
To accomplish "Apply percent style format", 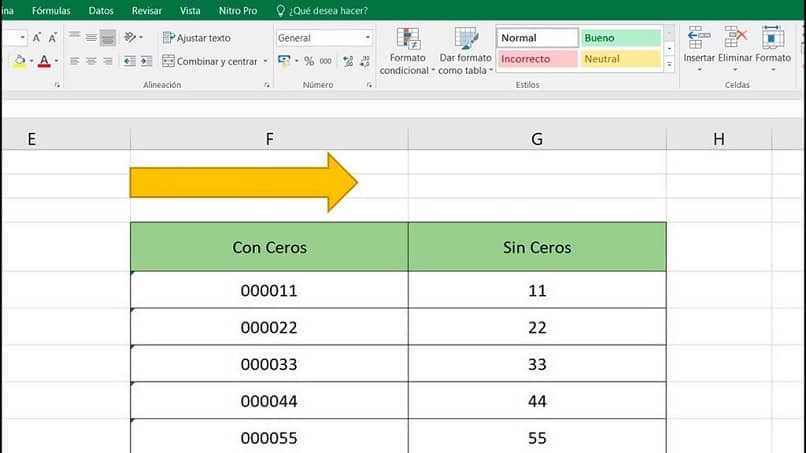I will (x=309, y=61).
